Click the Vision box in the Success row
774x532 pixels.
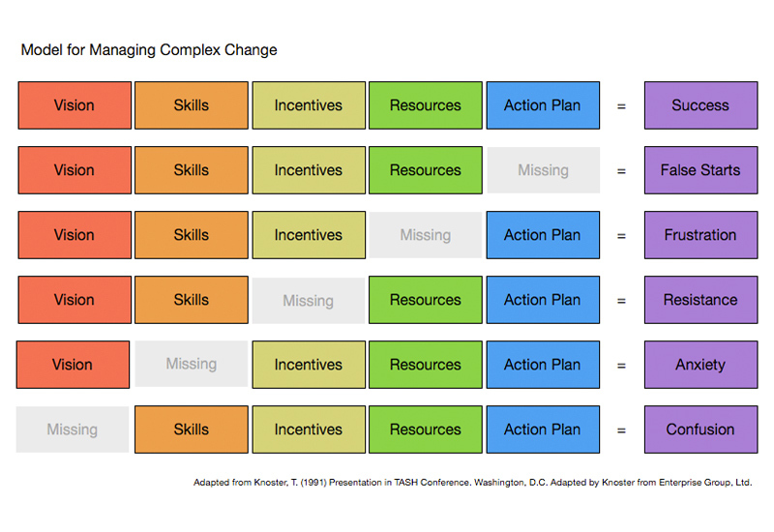pos(74,105)
